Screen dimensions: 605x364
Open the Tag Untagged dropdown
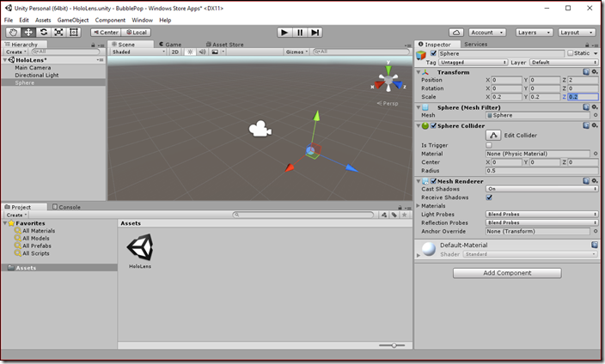click(x=473, y=62)
